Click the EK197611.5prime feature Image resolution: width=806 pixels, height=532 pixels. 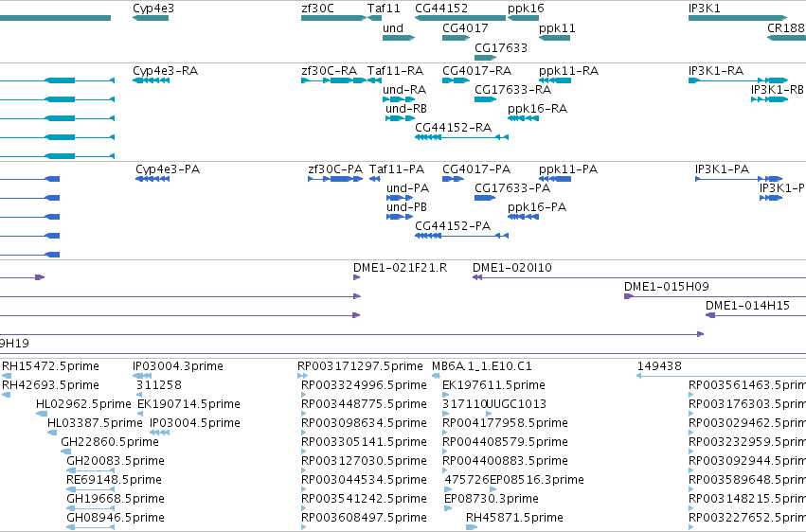[445, 395]
